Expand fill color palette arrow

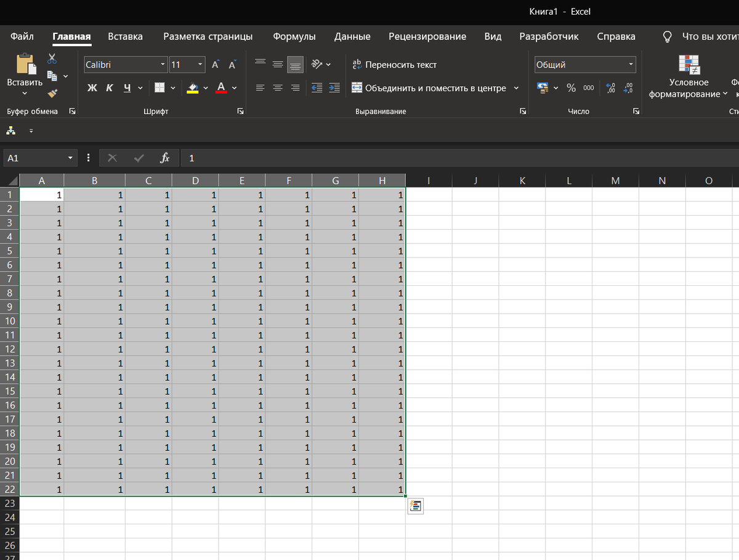point(206,88)
